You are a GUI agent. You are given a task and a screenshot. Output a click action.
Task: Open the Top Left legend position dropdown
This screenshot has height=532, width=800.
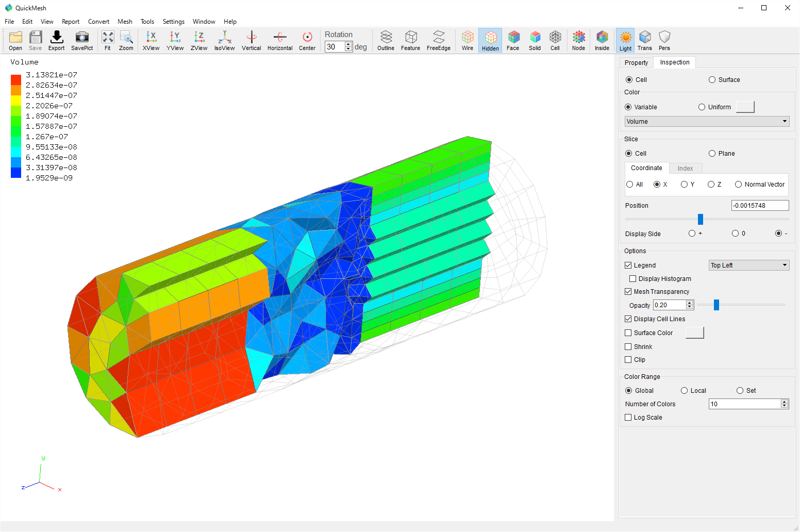[x=749, y=265]
